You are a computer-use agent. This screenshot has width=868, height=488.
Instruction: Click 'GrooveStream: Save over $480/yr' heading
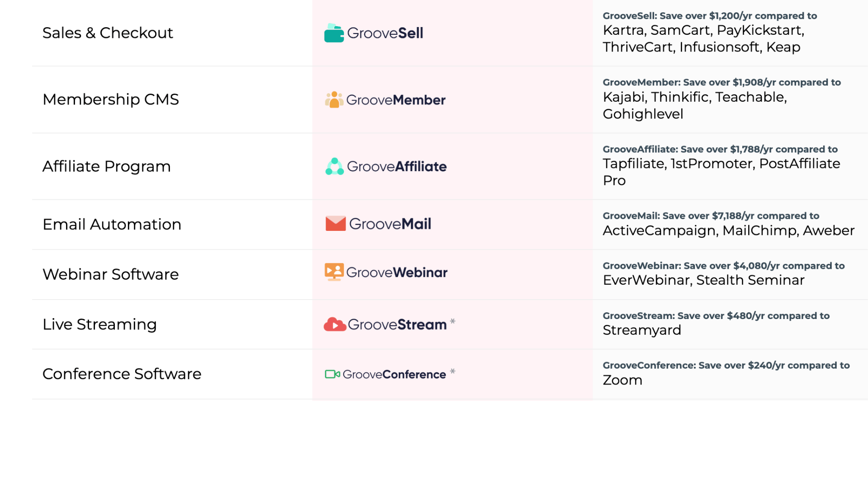pyautogui.click(x=716, y=316)
